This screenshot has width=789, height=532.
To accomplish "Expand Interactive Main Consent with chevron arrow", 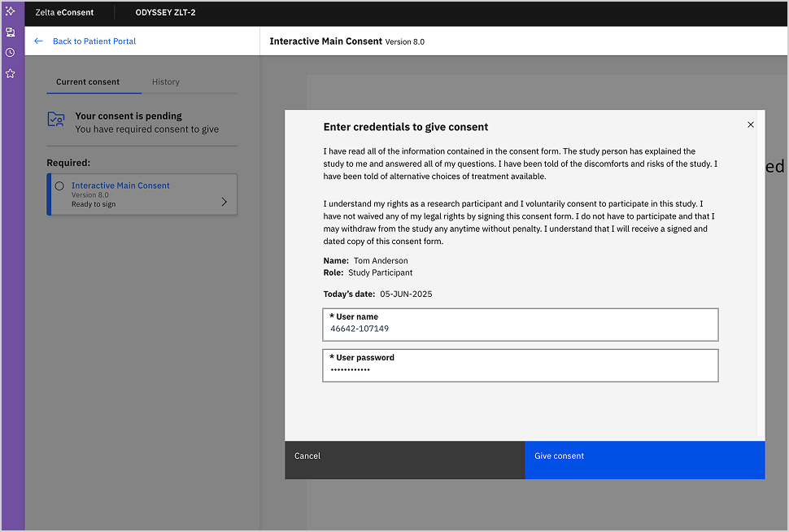I will coord(224,202).
